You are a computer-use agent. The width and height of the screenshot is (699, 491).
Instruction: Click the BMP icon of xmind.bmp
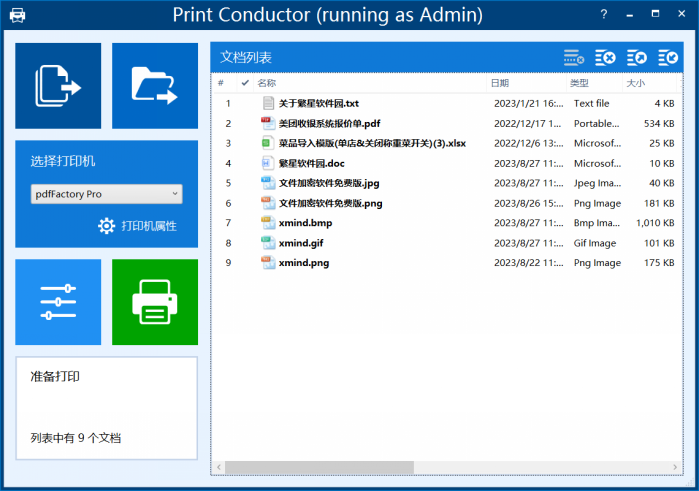[268, 223]
